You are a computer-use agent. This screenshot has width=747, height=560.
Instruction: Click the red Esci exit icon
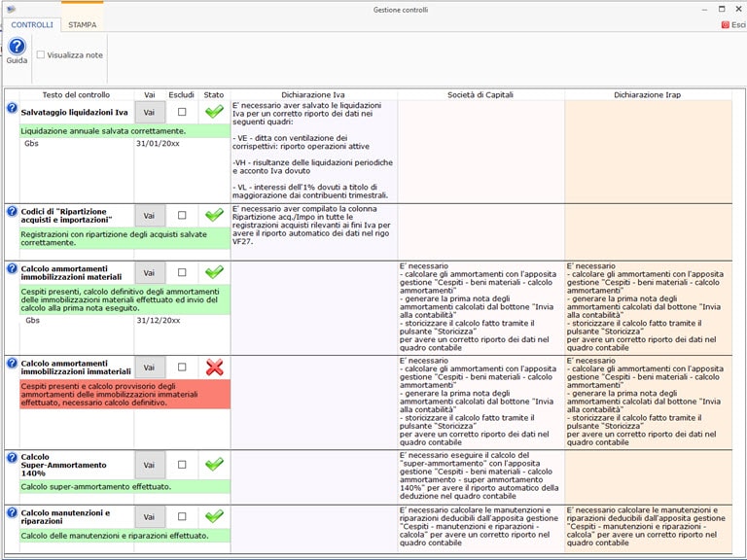(725, 24)
